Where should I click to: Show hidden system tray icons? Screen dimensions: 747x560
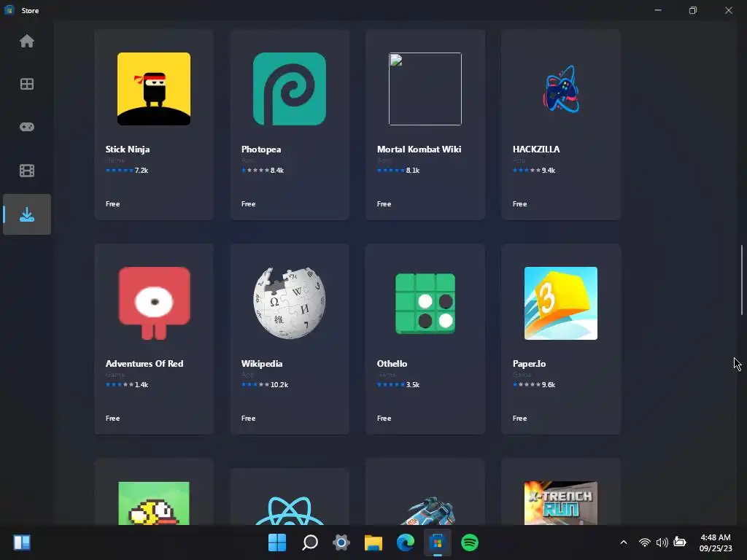624,542
